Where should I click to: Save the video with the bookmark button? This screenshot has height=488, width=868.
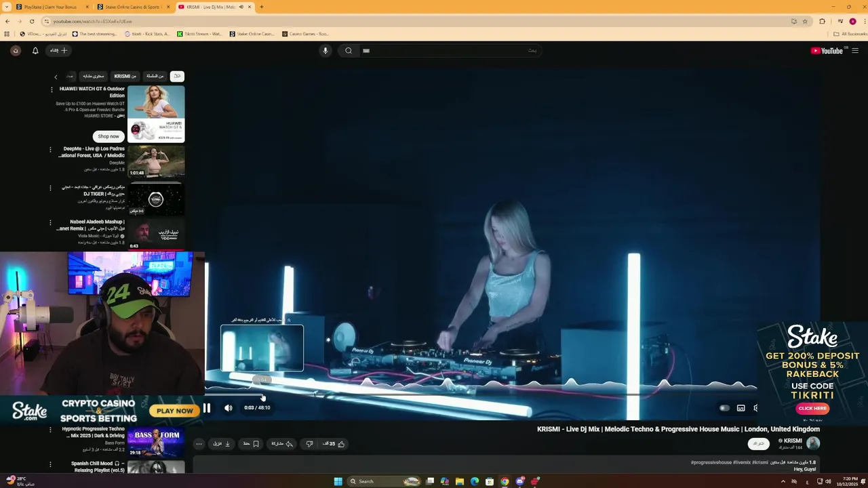point(251,444)
